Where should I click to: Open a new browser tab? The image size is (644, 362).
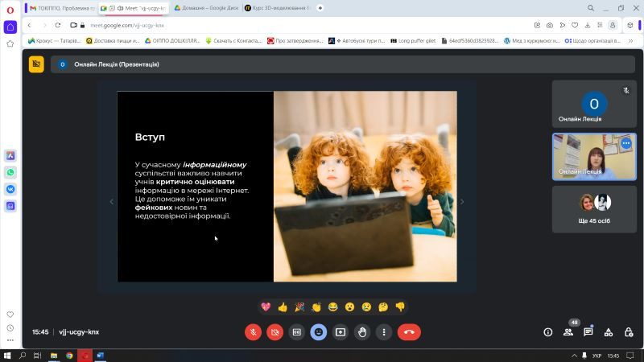320,8
